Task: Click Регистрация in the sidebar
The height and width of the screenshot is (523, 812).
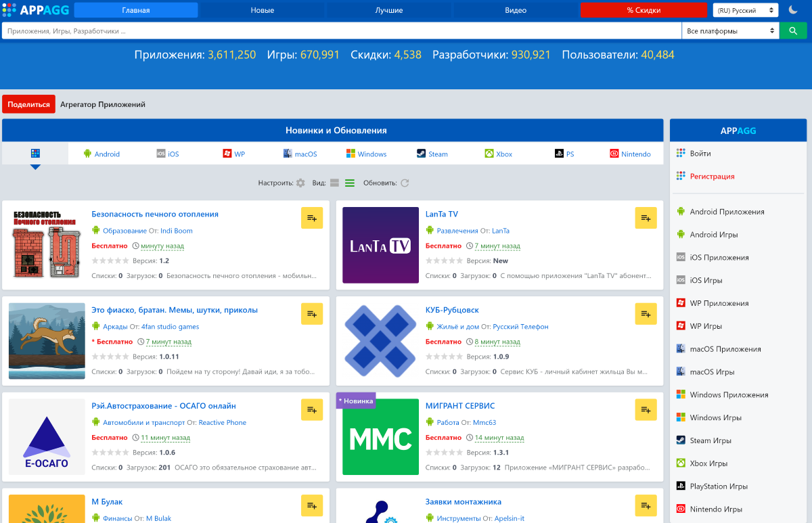Action: click(x=712, y=176)
